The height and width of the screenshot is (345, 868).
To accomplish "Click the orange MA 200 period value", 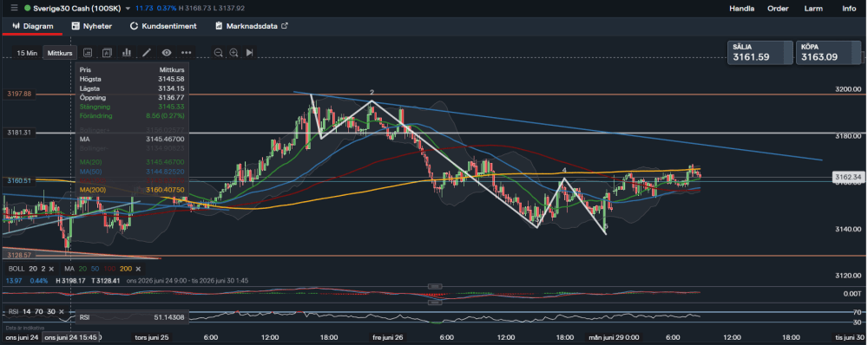I will (126, 269).
